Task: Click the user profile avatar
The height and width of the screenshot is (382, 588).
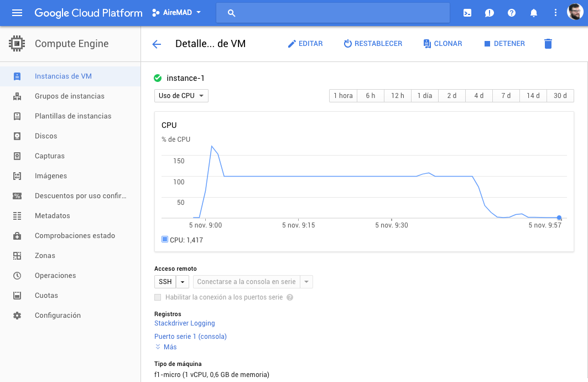Action: 575,12
